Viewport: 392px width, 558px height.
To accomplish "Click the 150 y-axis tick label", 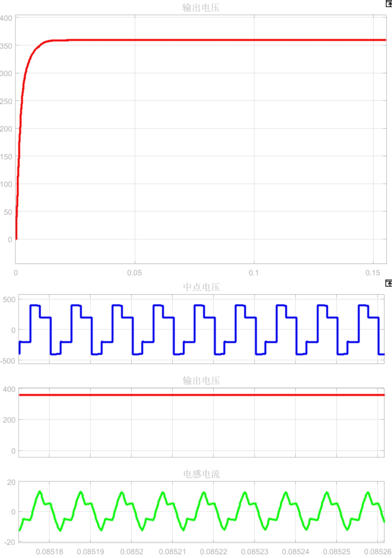I will tap(6, 157).
